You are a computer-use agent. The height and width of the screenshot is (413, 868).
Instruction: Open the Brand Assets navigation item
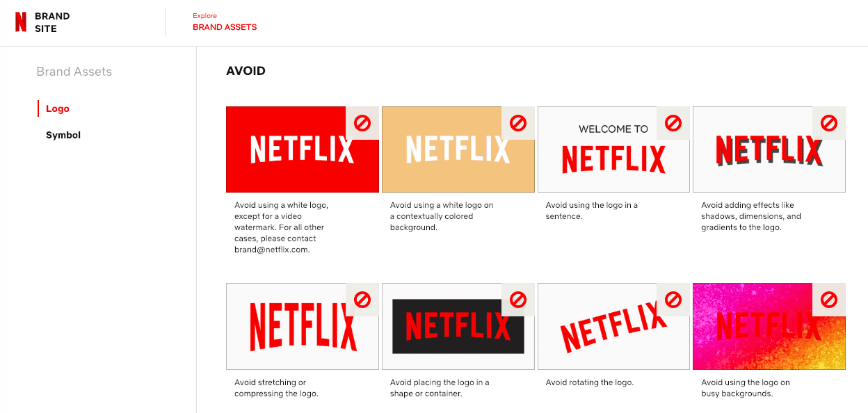225,27
